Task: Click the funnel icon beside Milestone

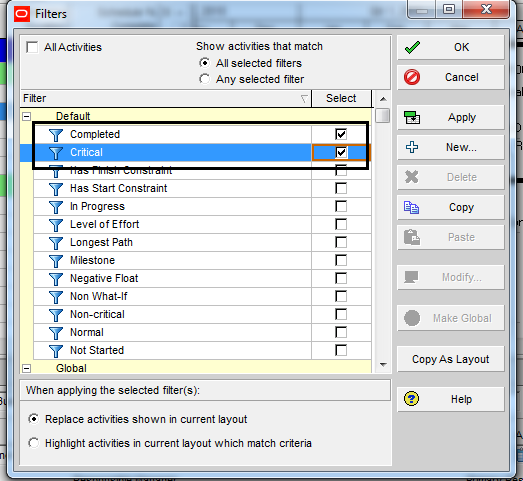Action: [x=56, y=261]
